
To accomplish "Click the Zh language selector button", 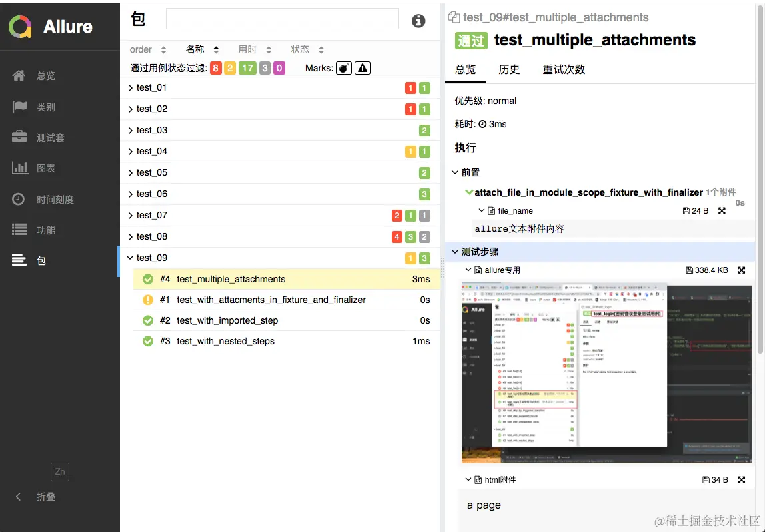I will pos(59,471).
